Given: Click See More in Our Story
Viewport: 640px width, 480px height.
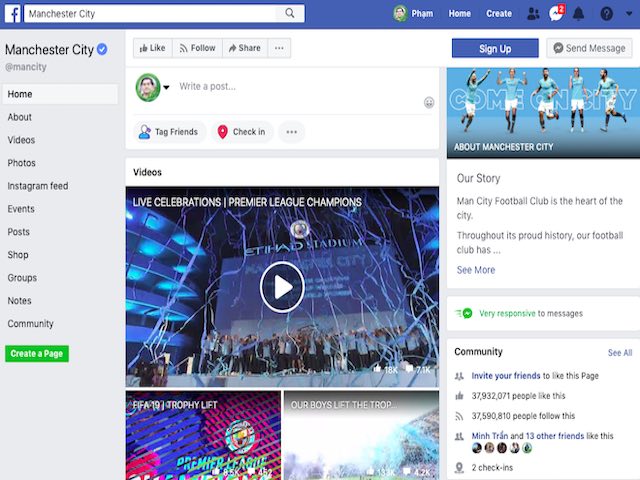Looking at the screenshot, I should point(476,270).
